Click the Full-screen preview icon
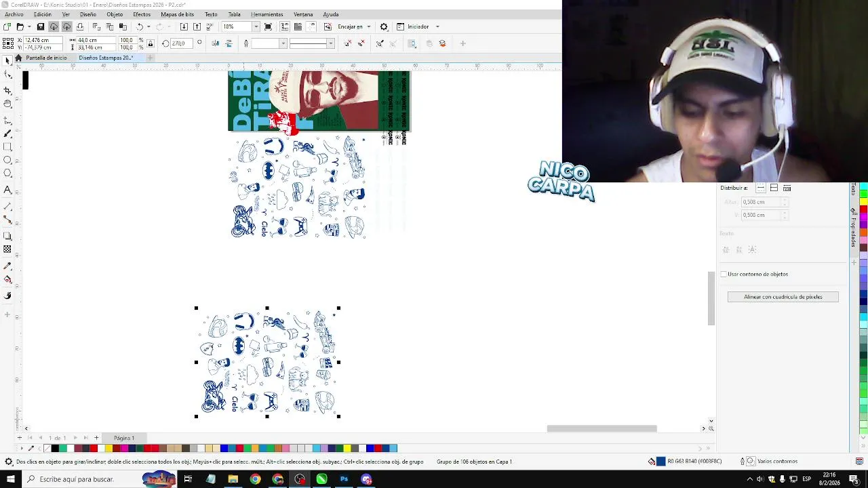The image size is (868, 488). point(269,26)
